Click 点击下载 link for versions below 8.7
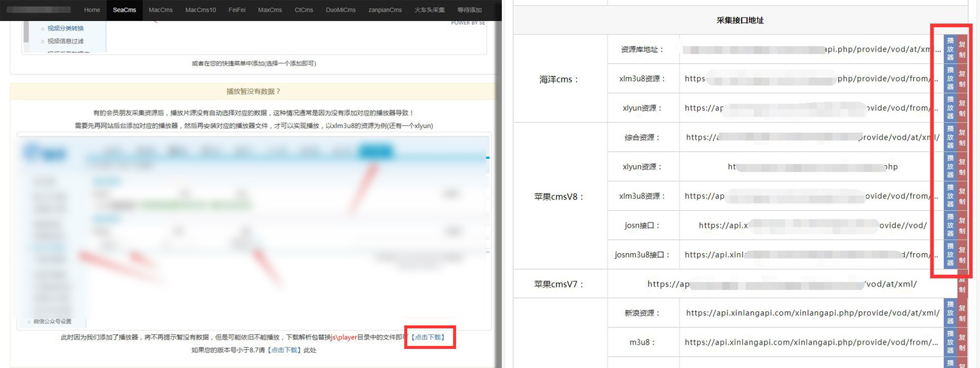The width and height of the screenshot is (980, 368). [x=285, y=350]
